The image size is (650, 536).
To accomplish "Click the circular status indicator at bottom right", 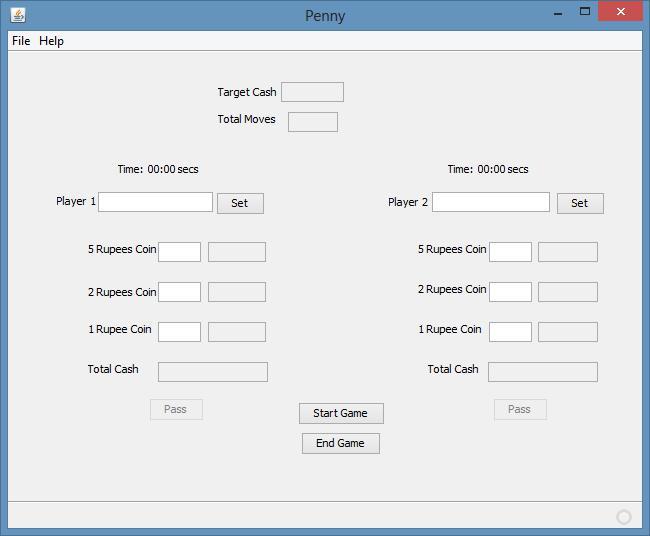I will [x=624, y=517].
